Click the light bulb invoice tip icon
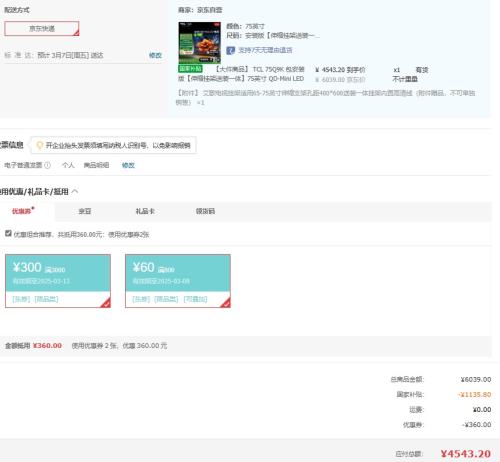The image size is (500, 462). (x=39, y=145)
